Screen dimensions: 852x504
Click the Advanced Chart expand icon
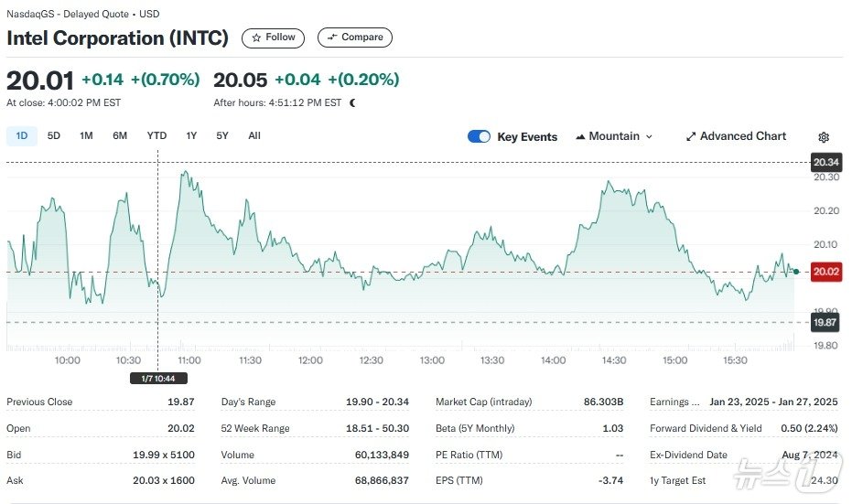pyautogui.click(x=691, y=136)
